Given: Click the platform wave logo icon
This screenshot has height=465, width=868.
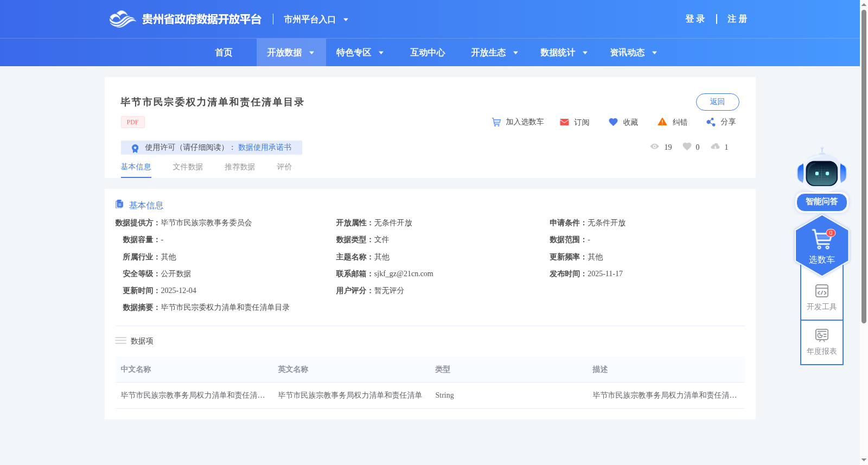Looking at the screenshot, I should coord(122,19).
